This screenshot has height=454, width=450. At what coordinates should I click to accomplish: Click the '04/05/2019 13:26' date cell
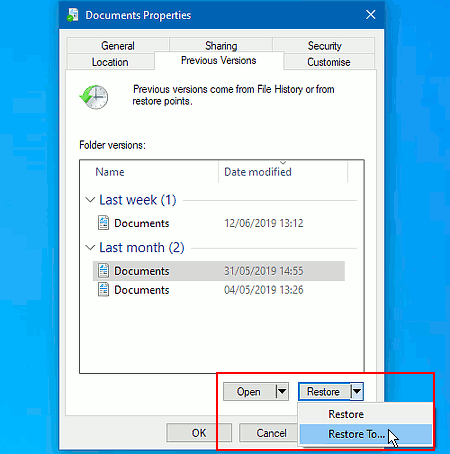point(264,290)
